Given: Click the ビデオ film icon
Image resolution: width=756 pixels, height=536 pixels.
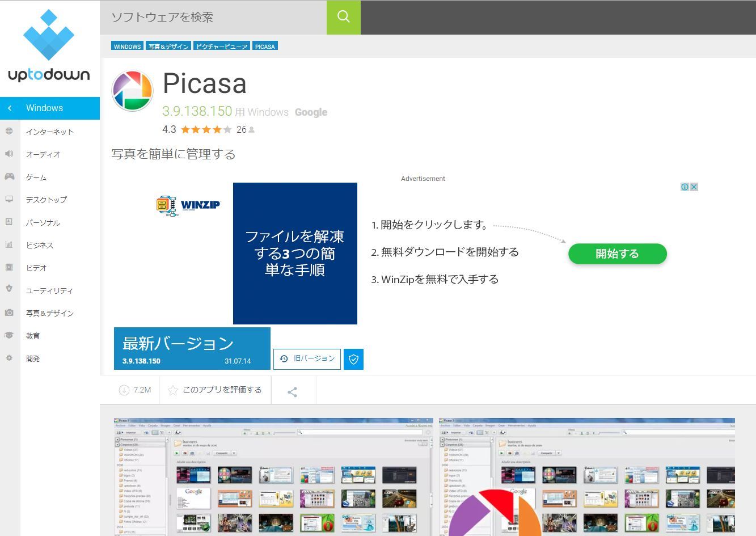Looking at the screenshot, I should tap(9, 267).
